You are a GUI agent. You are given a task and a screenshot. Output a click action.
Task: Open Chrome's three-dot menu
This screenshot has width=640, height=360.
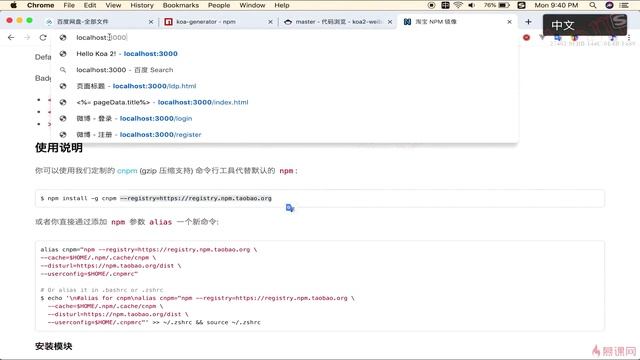(x=629, y=37)
